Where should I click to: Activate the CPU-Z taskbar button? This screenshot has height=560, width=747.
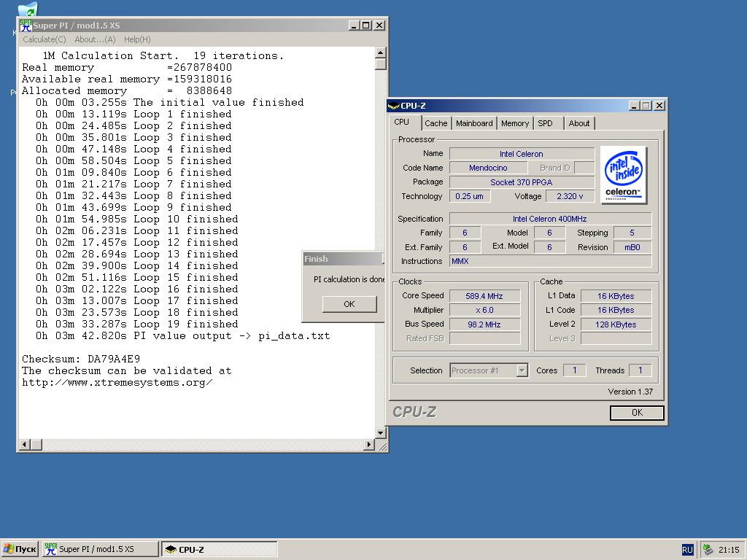click(x=219, y=549)
